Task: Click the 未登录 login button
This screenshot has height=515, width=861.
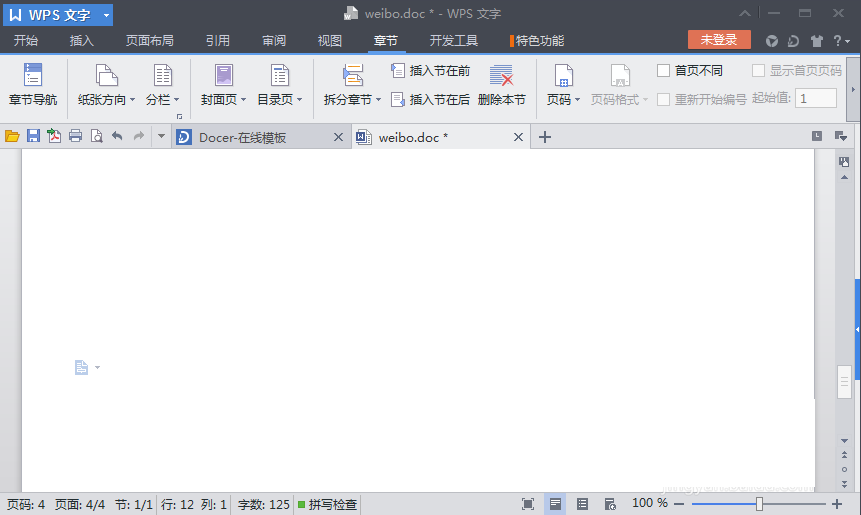Action: [718, 40]
